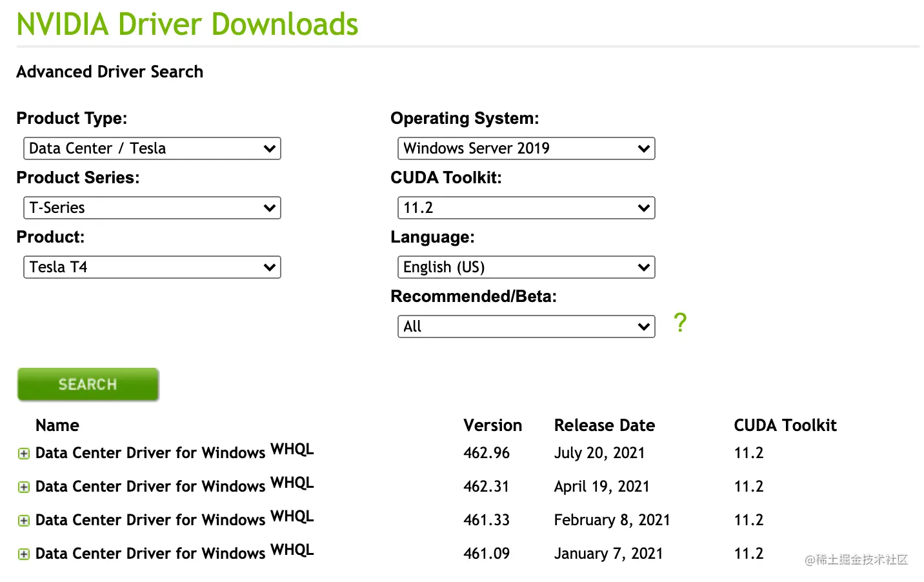Open Data Center Driver link released February 8, 2021
The width and height of the screenshot is (924, 582).
point(174,519)
